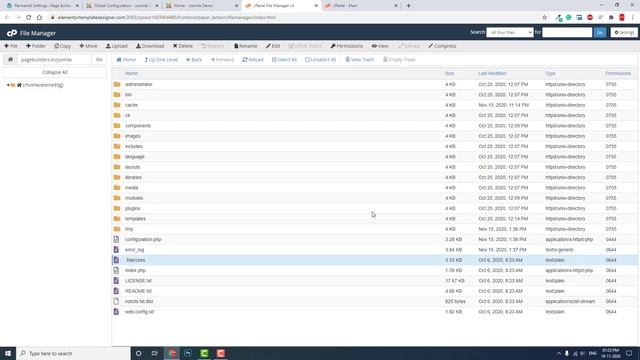Open View Trash
The width and height of the screenshot is (640, 360).
click(360, 60)
